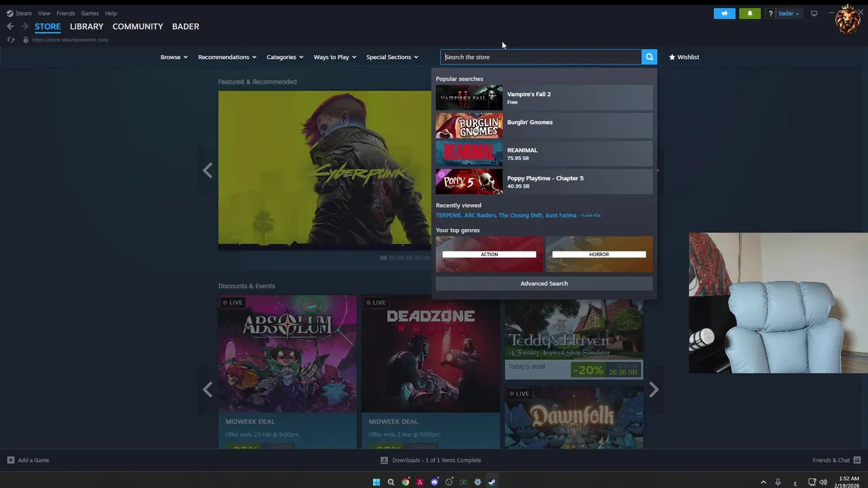Click the Add a Game button
868x488 pixels.
point(28,460)
